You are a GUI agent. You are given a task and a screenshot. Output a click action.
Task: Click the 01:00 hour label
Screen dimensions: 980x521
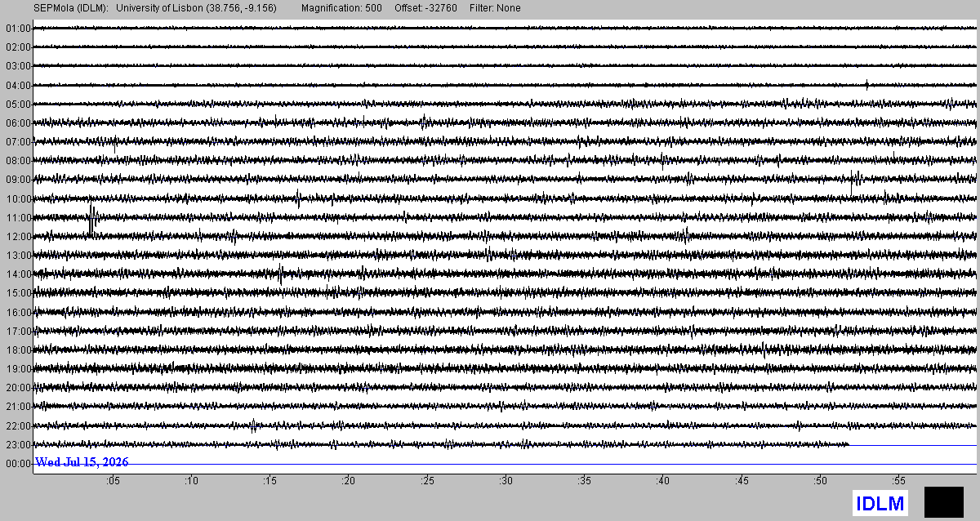pos(18,29)
